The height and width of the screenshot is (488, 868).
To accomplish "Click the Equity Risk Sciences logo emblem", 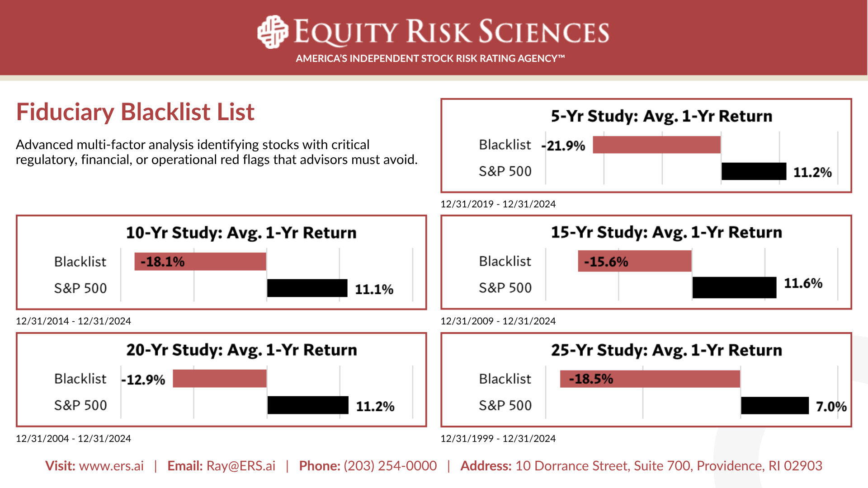I will (273, 32).
